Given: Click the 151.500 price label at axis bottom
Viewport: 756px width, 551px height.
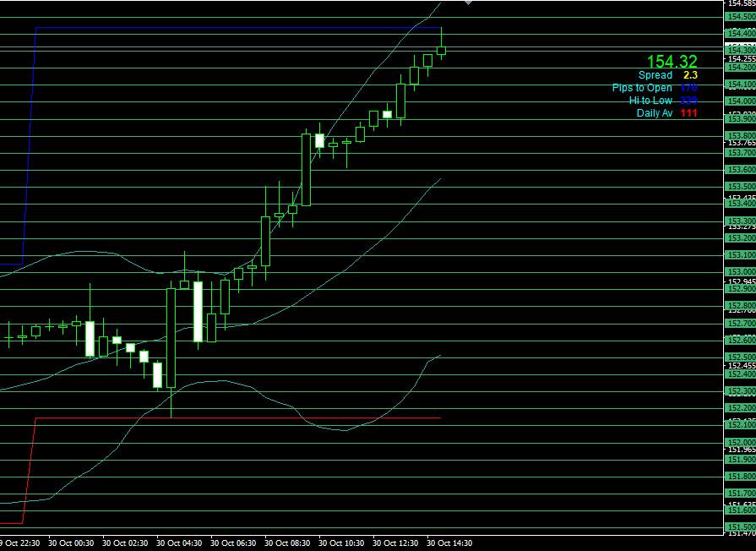Looking at the screenshot, I should click(x=740, y=526).
